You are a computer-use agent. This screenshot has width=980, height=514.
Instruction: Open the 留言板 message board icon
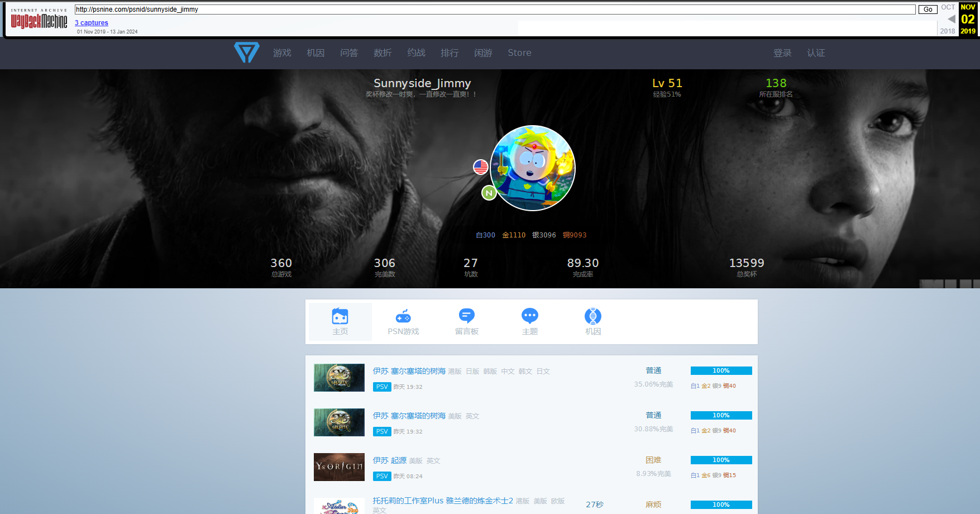tap(466, 316)
